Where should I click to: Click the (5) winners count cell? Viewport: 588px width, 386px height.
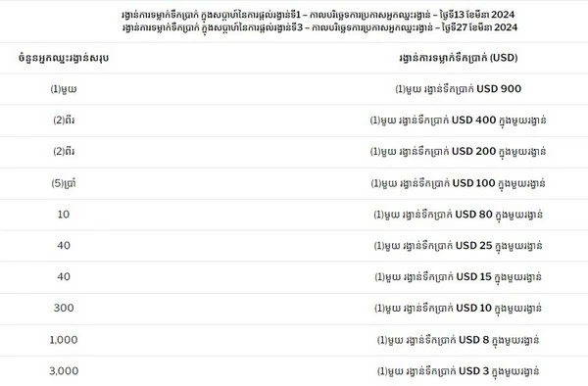pos(64,183)
